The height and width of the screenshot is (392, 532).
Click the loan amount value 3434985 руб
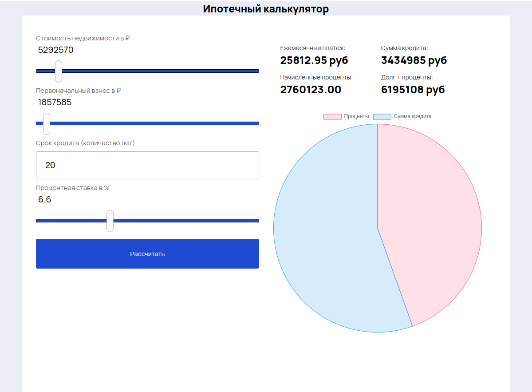pyautogui.click(x=414, y=60)
